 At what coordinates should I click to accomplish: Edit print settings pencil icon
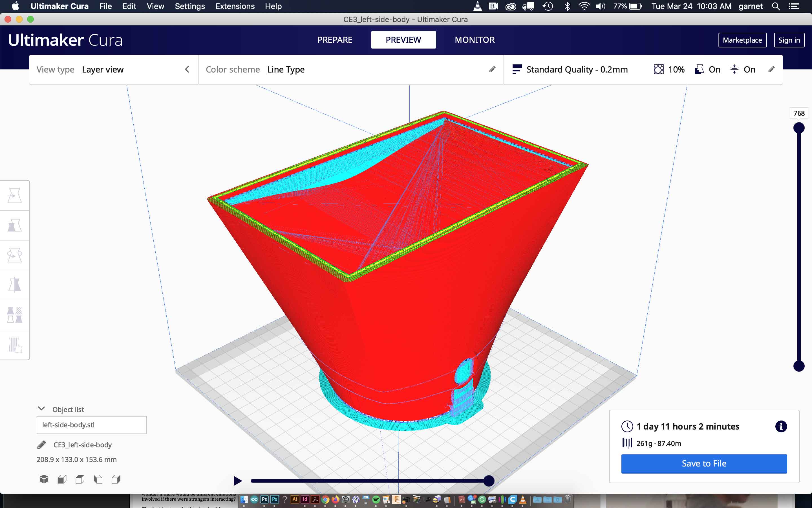click(x=771, y=69)
